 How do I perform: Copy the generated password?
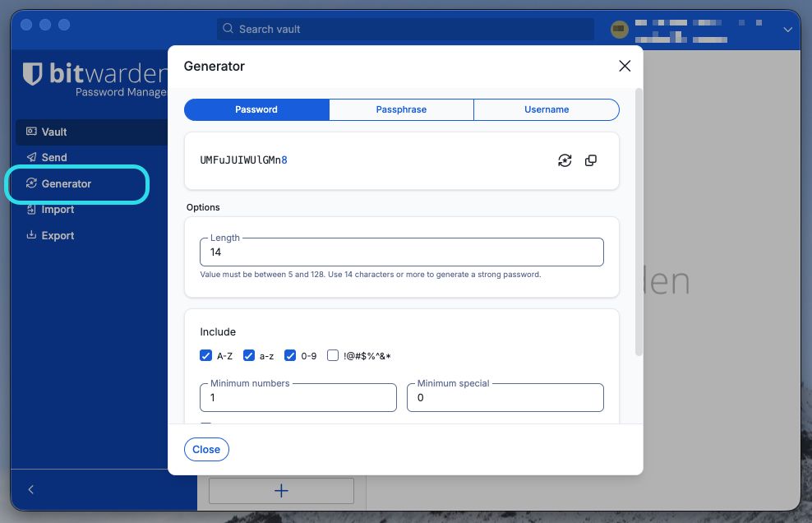click(591, 160)
